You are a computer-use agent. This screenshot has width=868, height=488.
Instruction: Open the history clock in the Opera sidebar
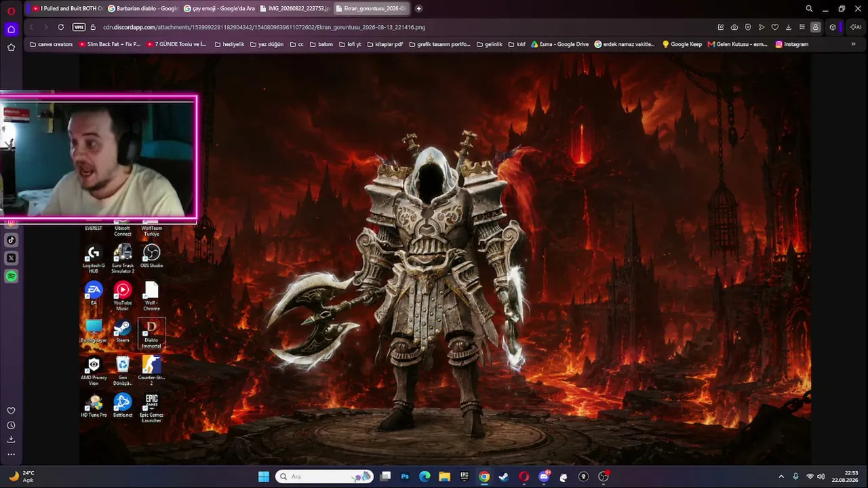11,426
